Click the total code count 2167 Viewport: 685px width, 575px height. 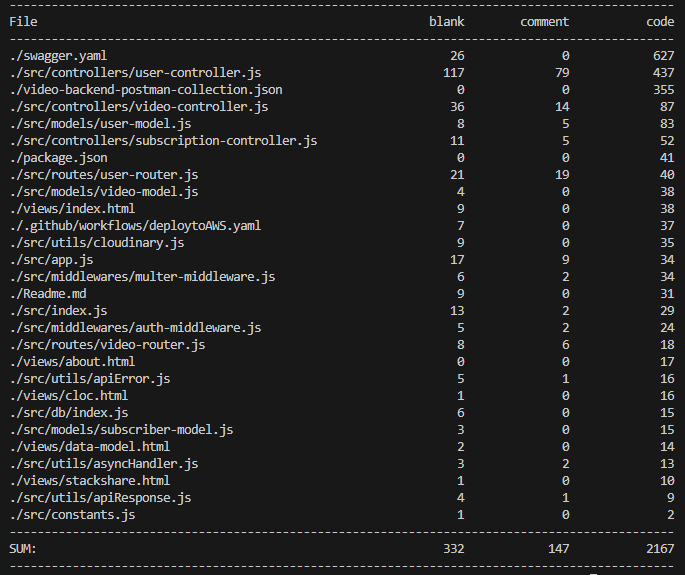[x=657, y=548]
